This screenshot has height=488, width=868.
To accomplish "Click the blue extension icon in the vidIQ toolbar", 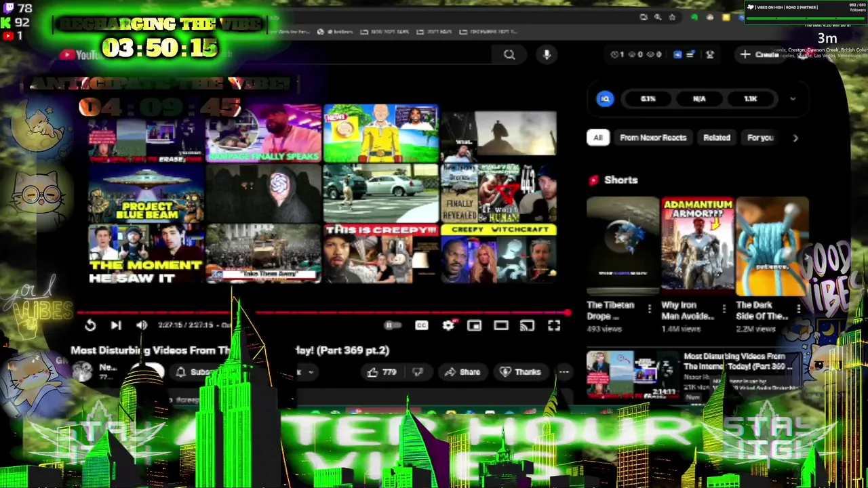I will click(677, 55).
